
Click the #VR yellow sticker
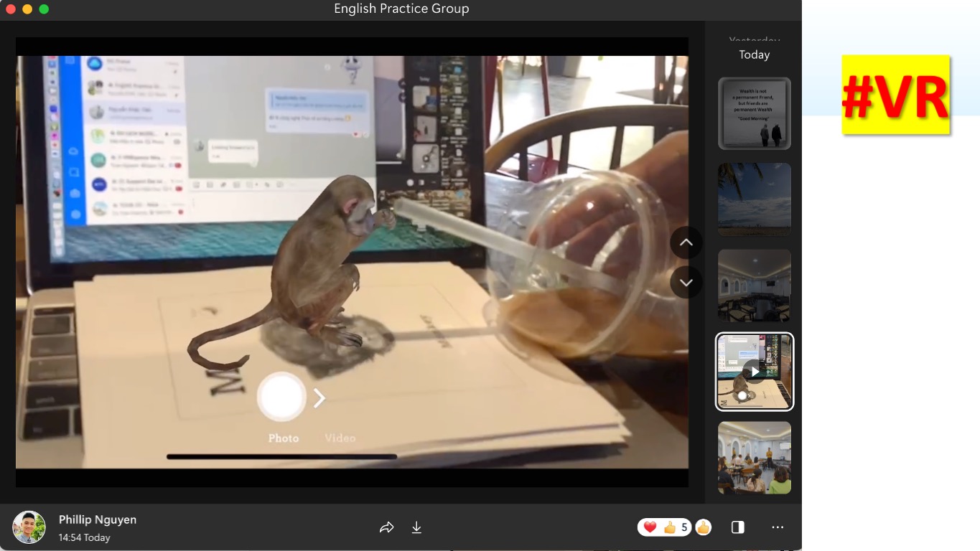click(x=895, y=95)
